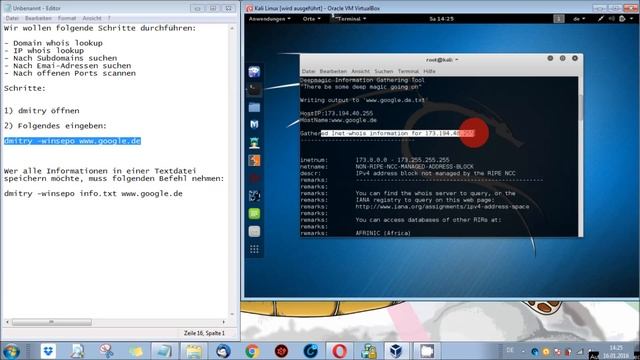Open the Burp Suite orange icon in Kali dock
The height and width of the screenshot is (360, 640).
[x=254, y=160]
